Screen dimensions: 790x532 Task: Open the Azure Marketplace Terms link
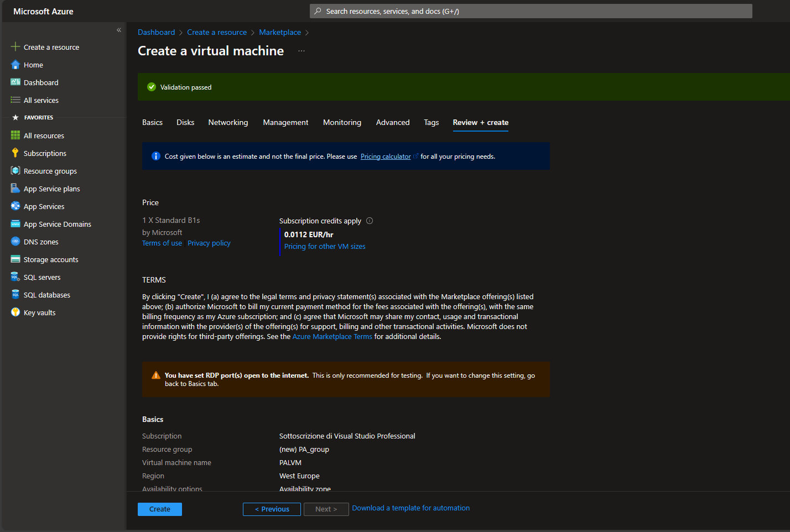332,337
